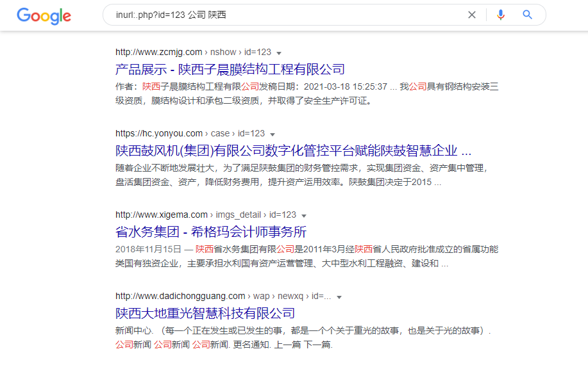This screenshot has height=365, width=588.
Task: Click the magnifying glass search button
Action: coord(527,15)
